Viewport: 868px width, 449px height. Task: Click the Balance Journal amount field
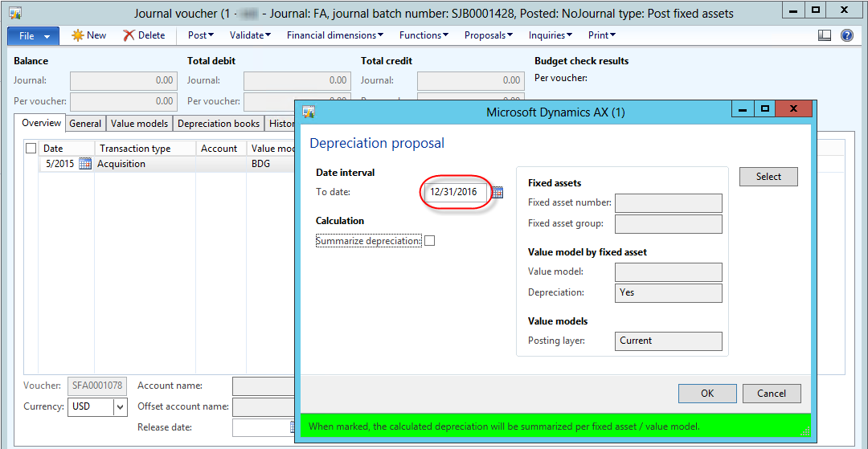[124, 81]
